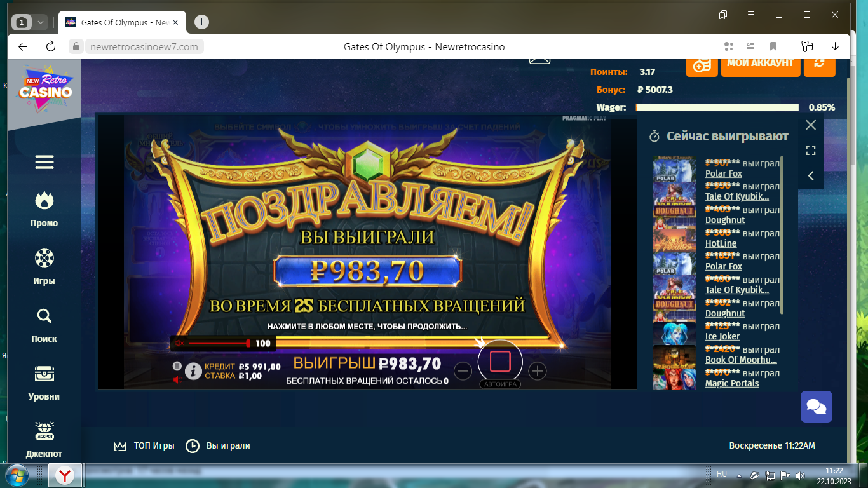The width and height of the screenshot is (868, 488).
Task: Decrease the bet with the minus button
Action: (463, 370)
